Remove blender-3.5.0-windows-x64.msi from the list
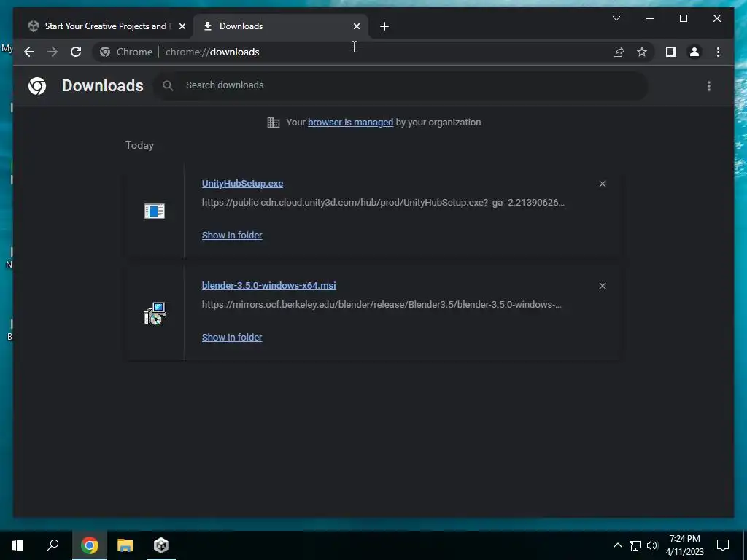Image resolution: width=747 pixels, height=560 pixels. coord(602,286)
